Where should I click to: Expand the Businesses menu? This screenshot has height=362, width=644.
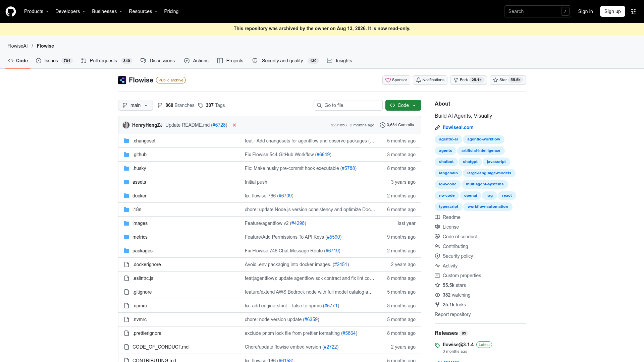coord(107,11)
